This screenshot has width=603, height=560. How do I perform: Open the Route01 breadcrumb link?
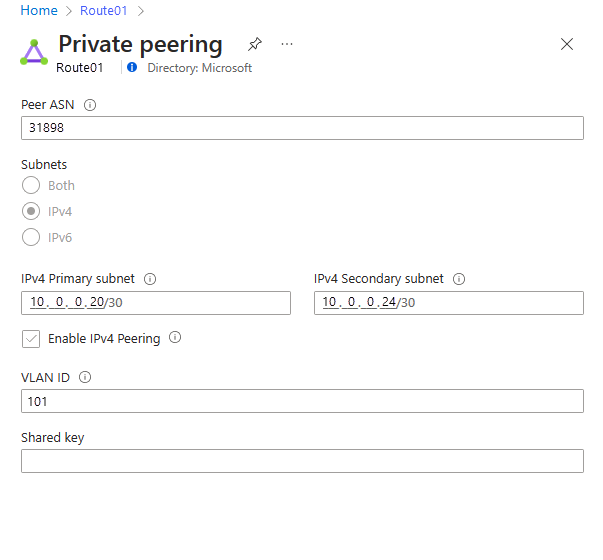click(x=105, y=11)
